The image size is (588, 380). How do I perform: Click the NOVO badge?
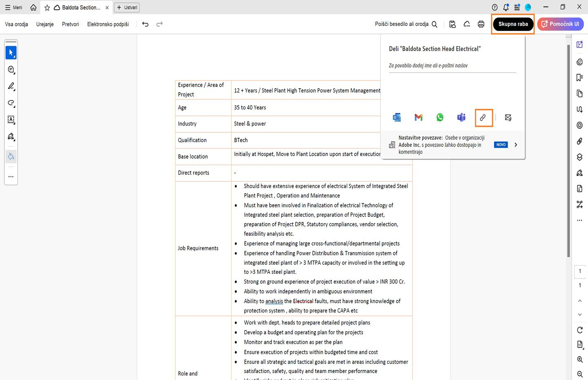tap(501, 145)
